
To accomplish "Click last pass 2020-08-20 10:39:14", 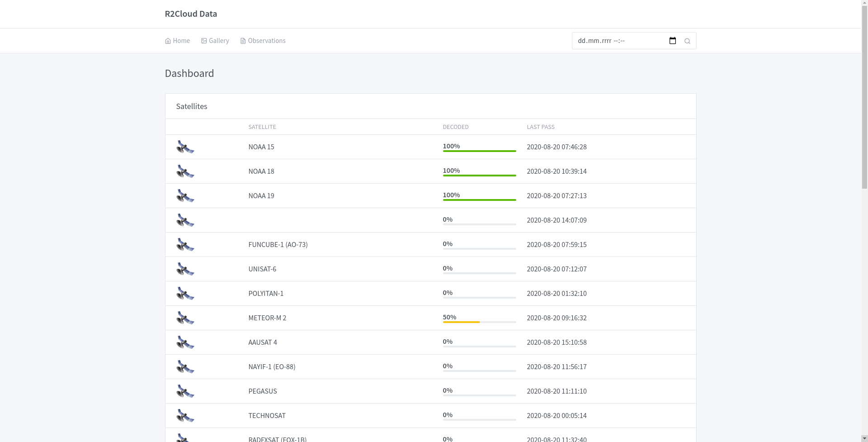I will (x=557, y=171).
